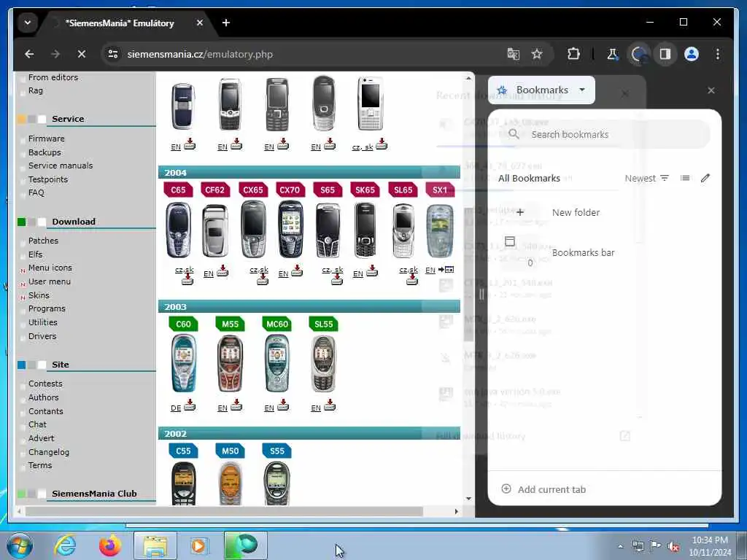The height and width of the screenshot is (560, 747).
Task: Download the S65 cz,sk emulator icon
Action: 337,279
